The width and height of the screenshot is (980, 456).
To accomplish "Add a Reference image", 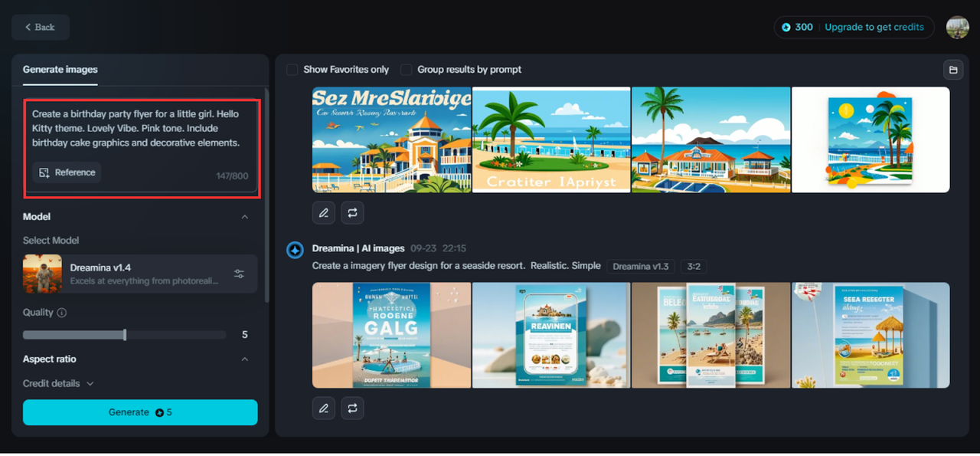I will click(x=67, y=172).
